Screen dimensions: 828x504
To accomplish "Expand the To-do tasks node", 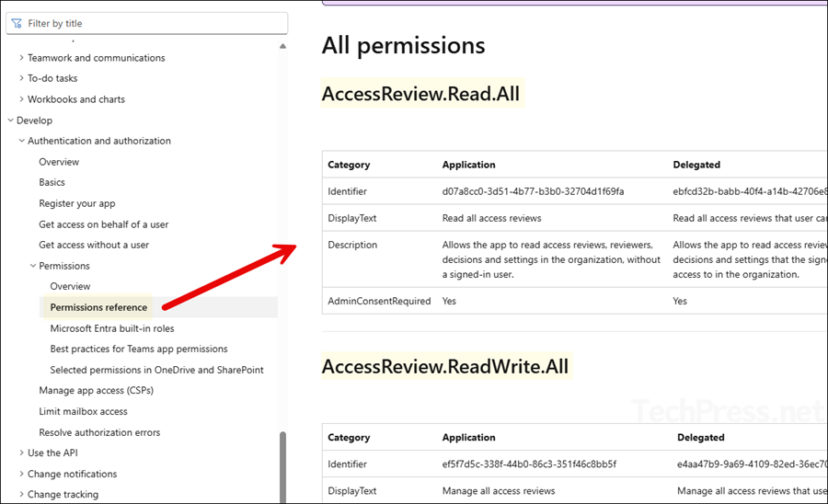I will click(x=22, y=79).
